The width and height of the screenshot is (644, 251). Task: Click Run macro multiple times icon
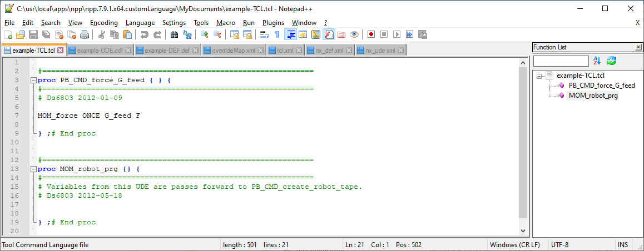409,34
